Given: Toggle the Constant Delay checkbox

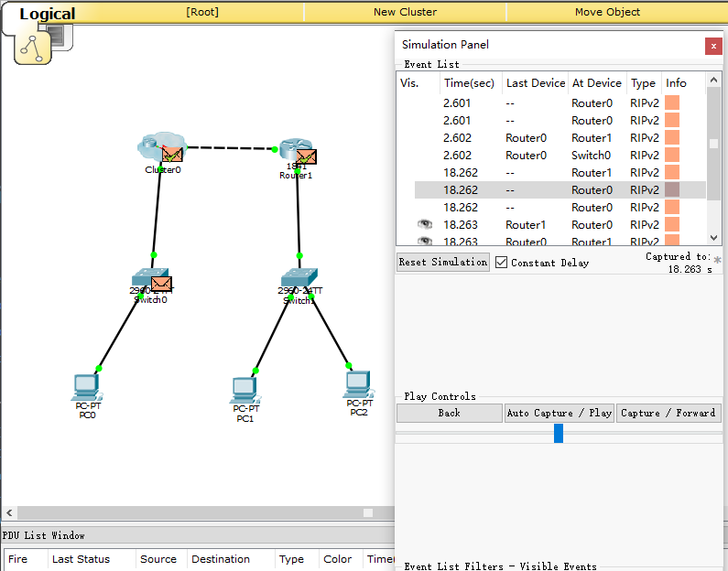Looking at the screenshot, I should click(501, 263).
